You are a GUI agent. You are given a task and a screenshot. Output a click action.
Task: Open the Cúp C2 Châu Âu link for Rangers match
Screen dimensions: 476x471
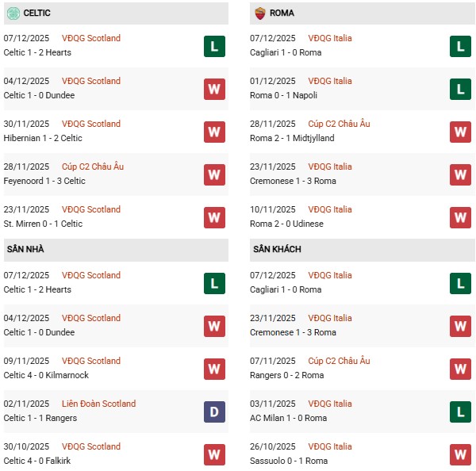pos(340,361)
